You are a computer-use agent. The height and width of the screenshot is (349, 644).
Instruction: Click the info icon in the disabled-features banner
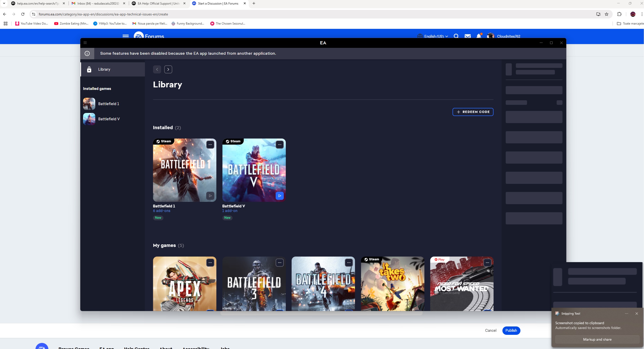point(87,53)
